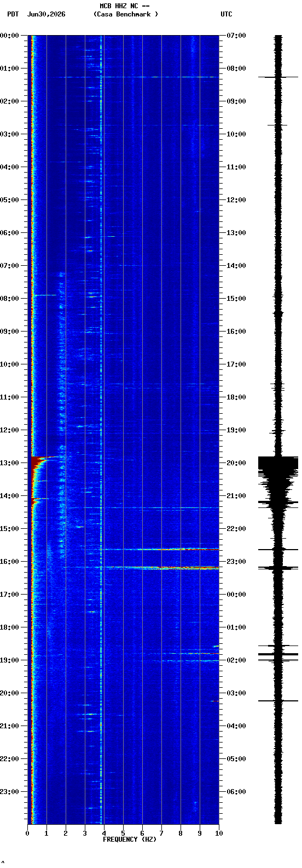Viewport: 302px width, 868px height.
Task: Click the 'PDT' timezone header
Action: coord(13,14)
